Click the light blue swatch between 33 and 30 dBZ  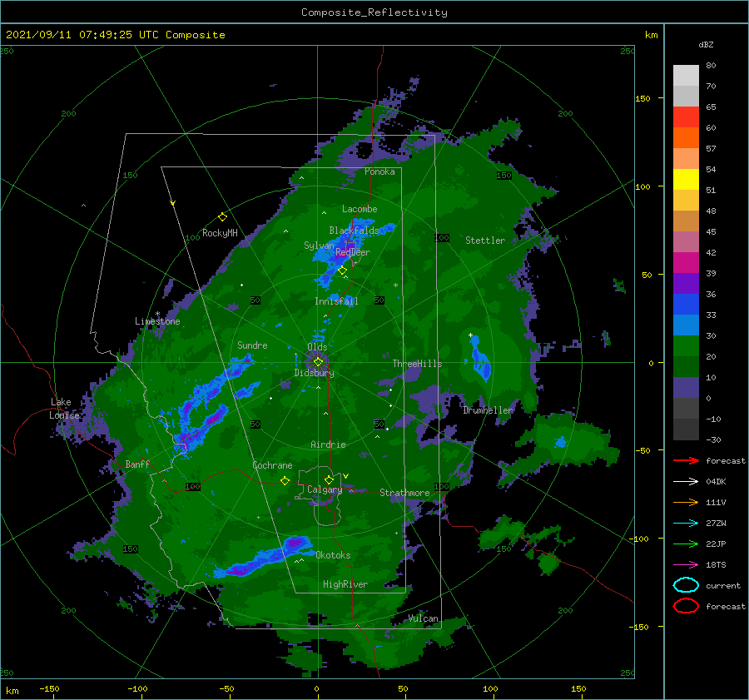point(686,325)
